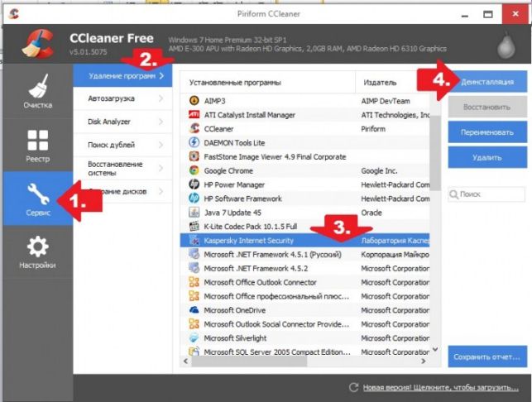Click the Google Chrome icon

pyautogui.click(x=194, y=170)
